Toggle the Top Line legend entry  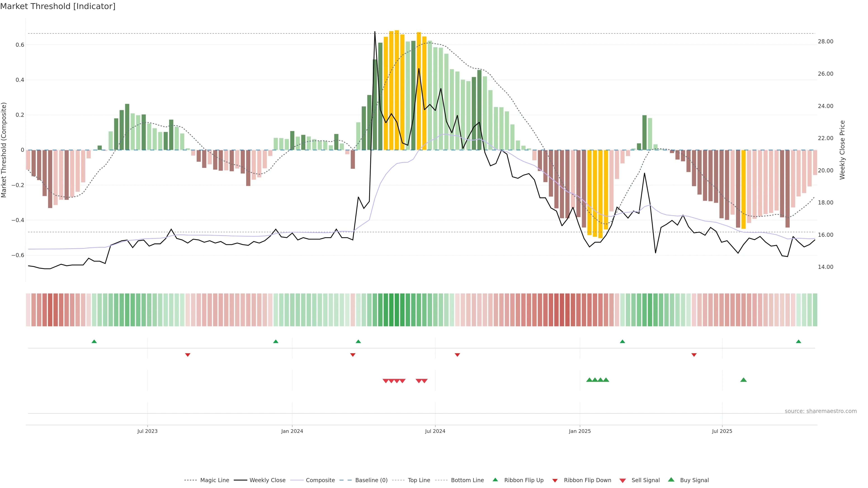tap(419, 480)
